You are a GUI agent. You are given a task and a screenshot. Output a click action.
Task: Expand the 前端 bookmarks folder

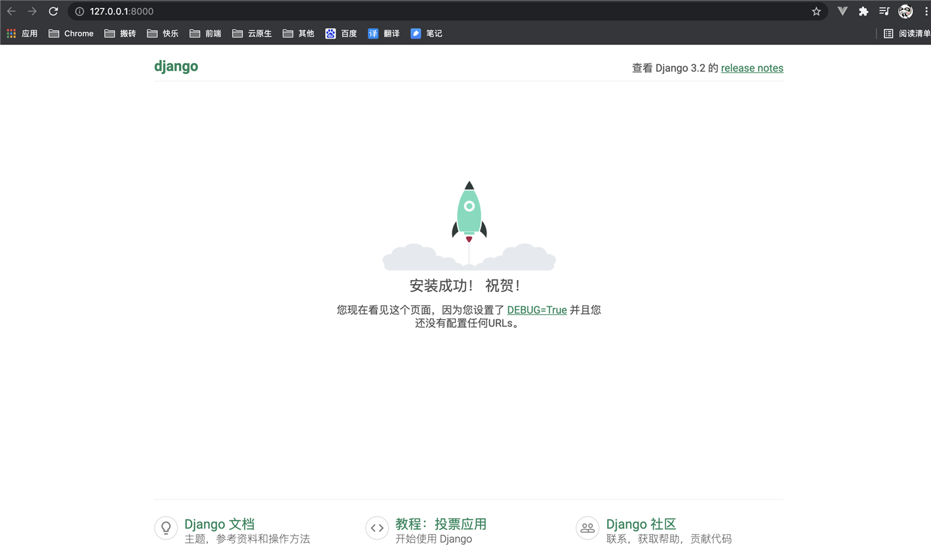pyautogui.click(x=205, y=33)
